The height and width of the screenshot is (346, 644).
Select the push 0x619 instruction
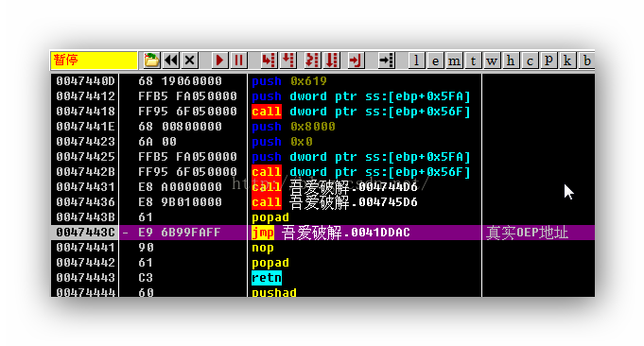(x=289, y=81)
